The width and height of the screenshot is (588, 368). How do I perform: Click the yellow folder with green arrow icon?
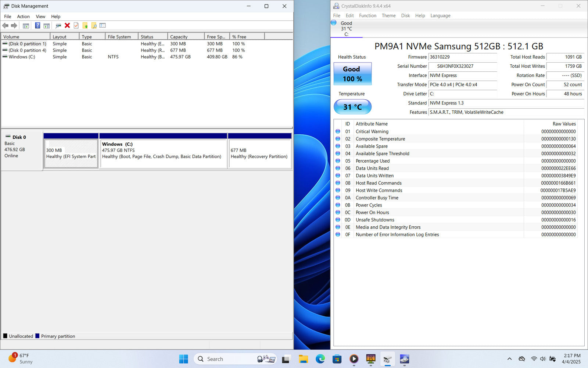click(85, 25)
